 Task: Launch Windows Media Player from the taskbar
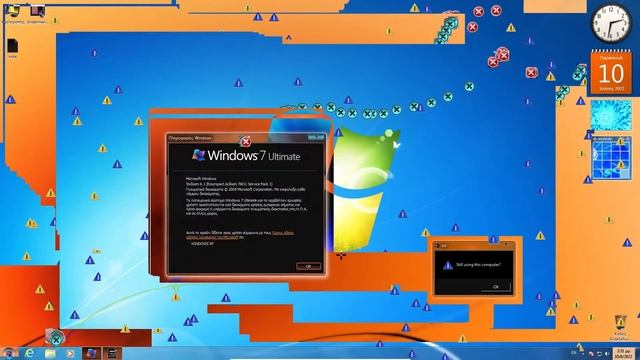(x=70, y=353)
